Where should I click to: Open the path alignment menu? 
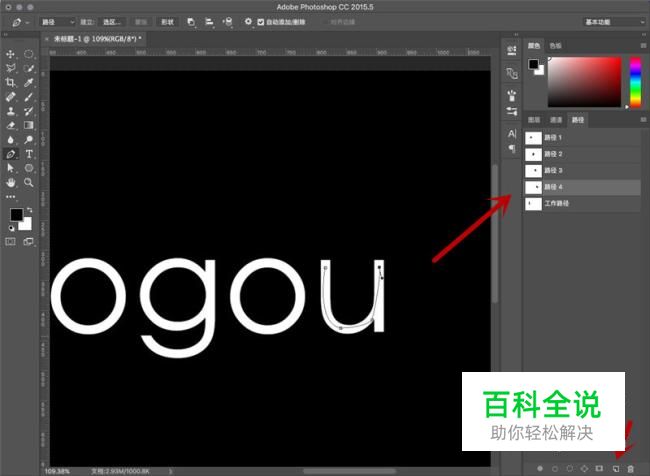[209, 22]
